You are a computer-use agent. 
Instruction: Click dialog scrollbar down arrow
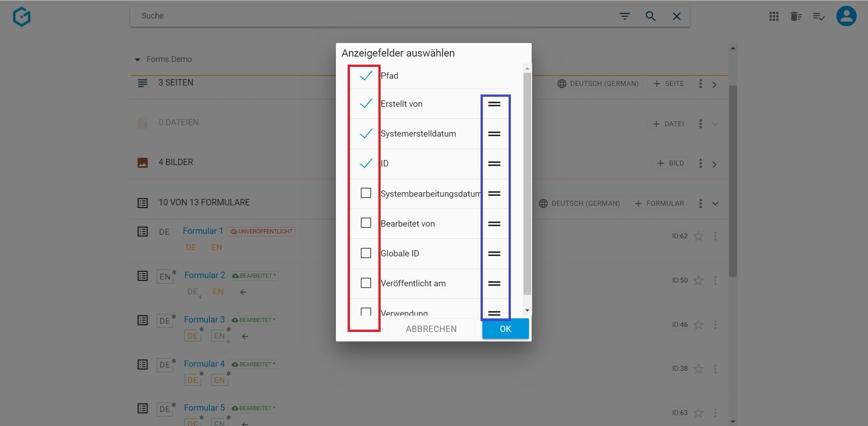tap(527, 311)
